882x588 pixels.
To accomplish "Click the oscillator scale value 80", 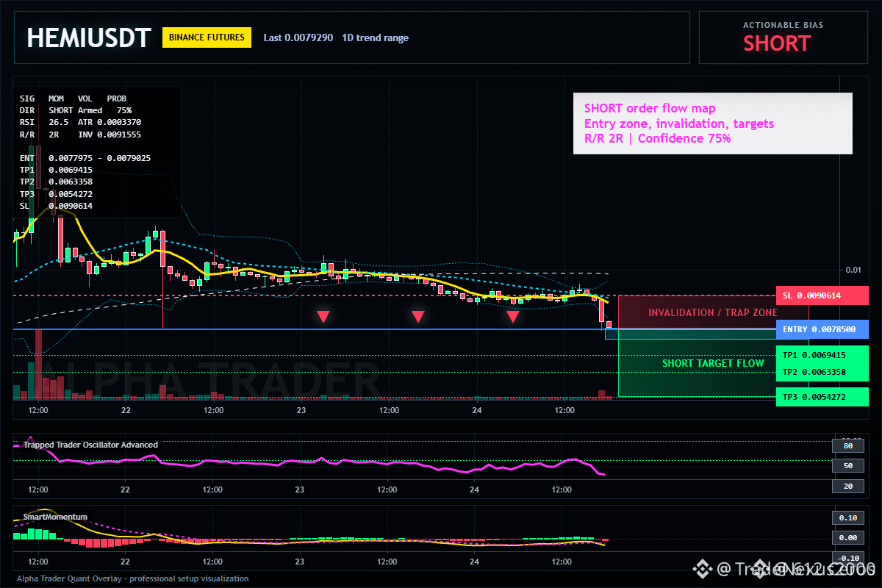I will click(x=847, y=445).
